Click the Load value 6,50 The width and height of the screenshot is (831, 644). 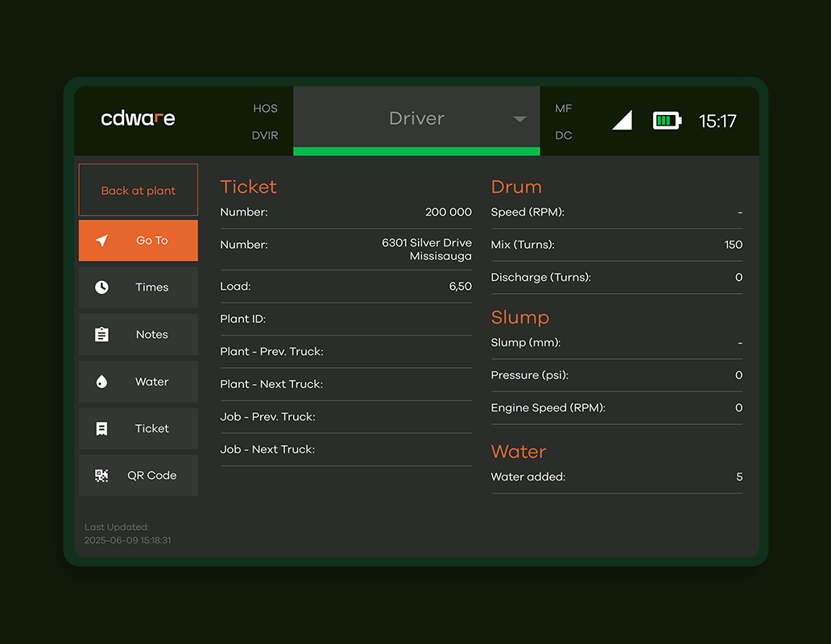460,287
